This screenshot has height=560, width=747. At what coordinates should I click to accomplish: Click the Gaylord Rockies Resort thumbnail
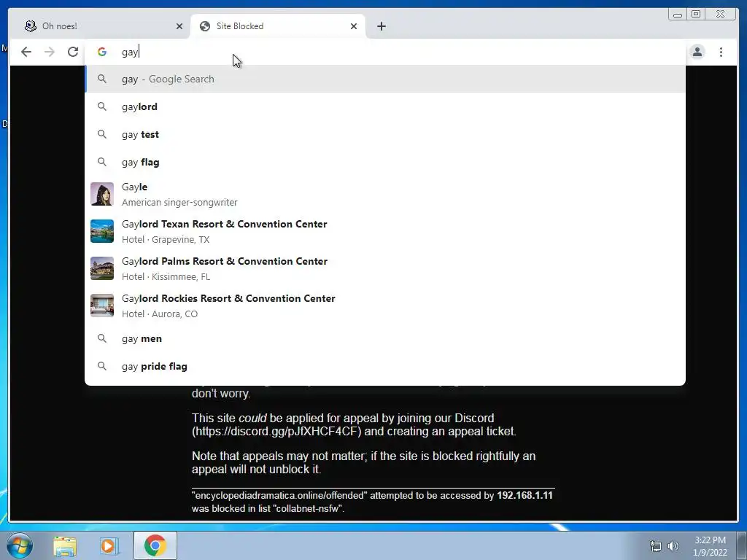(x=102, y=306)
